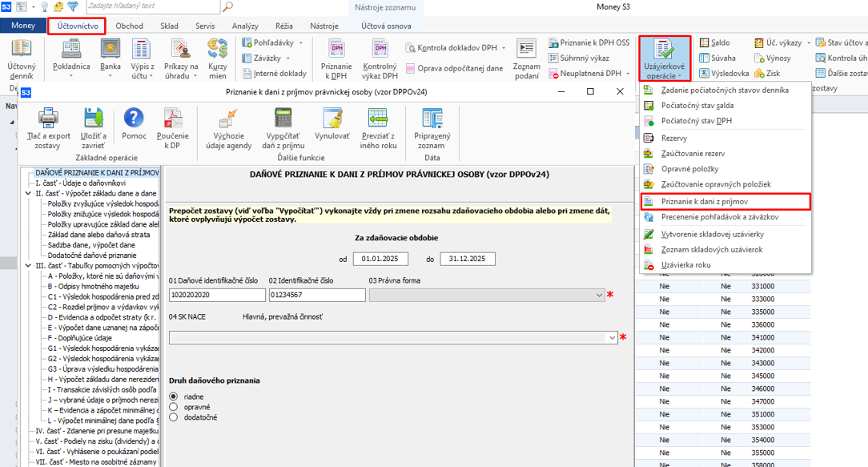Click the Vypočítať daň z príjmu calculator icon
The image size is (868, 467).
point(283,119)
